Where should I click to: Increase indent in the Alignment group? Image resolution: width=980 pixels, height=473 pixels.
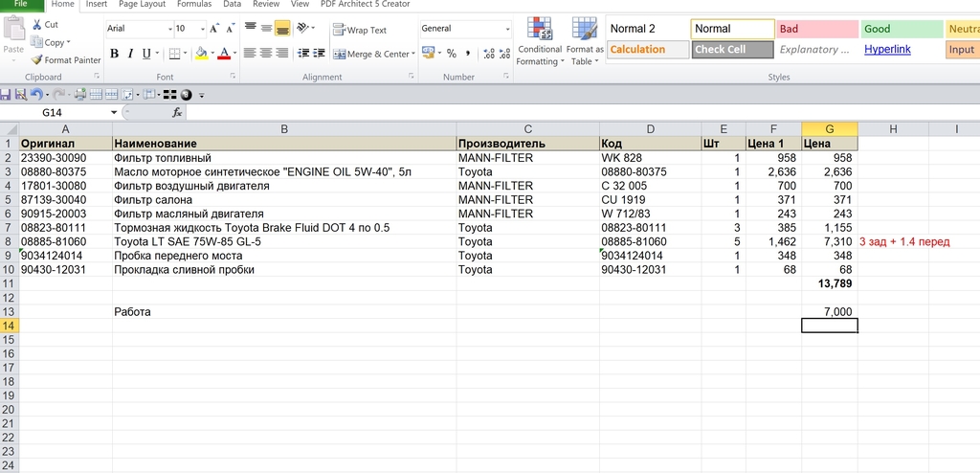click(320, 54)
